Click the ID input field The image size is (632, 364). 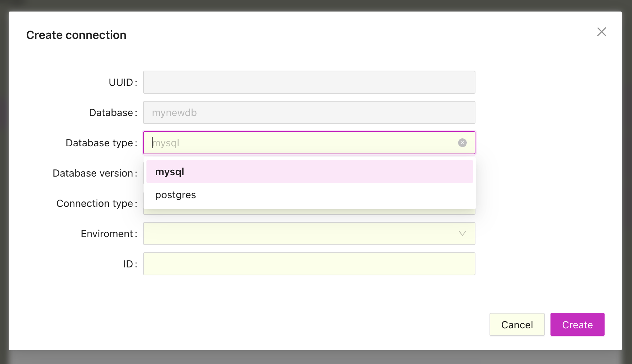tap(309, 264)
